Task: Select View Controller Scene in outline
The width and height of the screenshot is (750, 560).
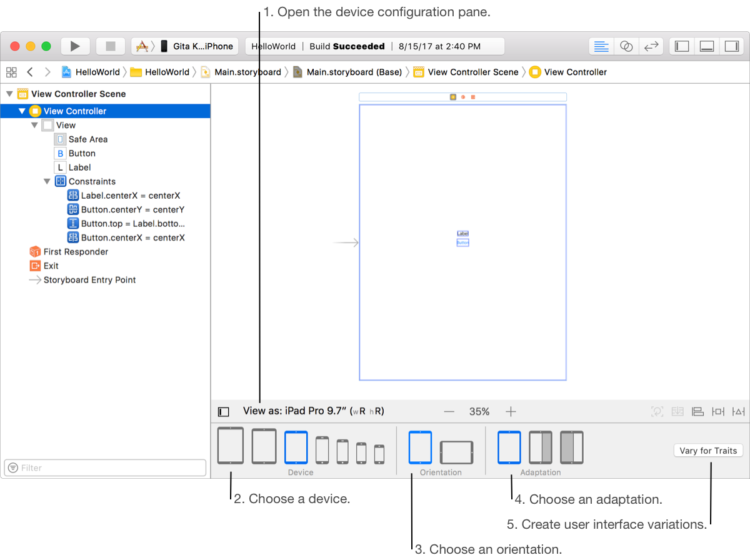Action: 78,94
